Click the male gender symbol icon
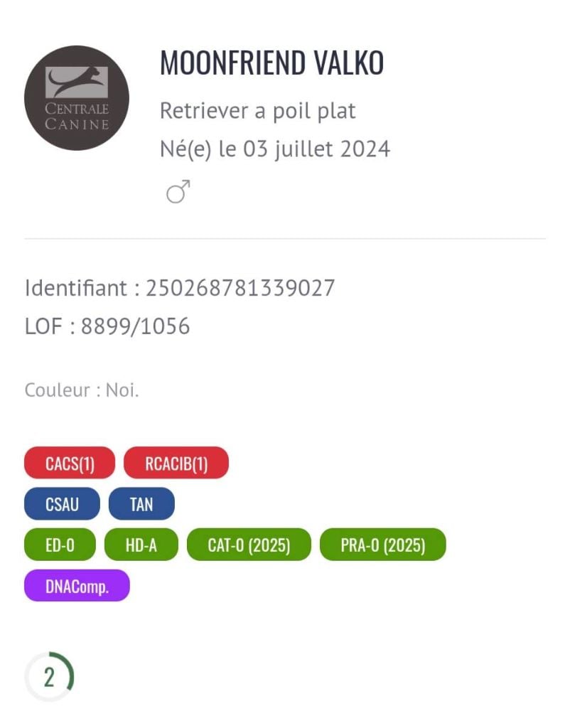 point(178,191)
